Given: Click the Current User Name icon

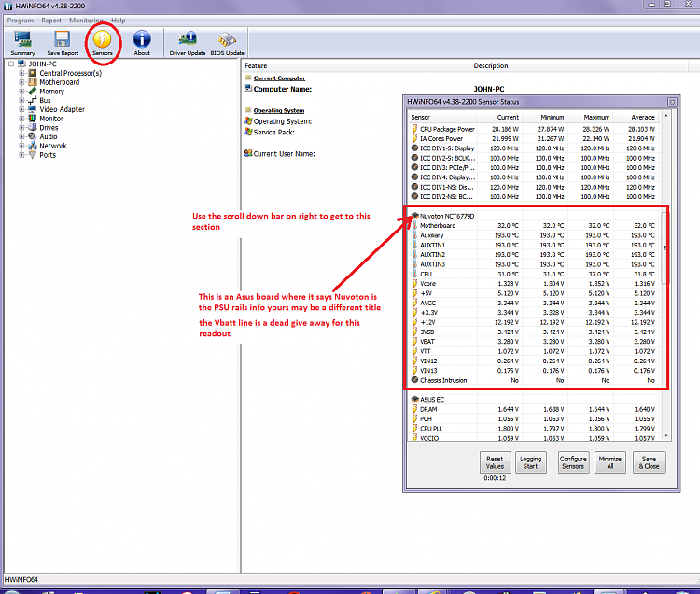Looking at the screenshot, I should coord(247,153).
